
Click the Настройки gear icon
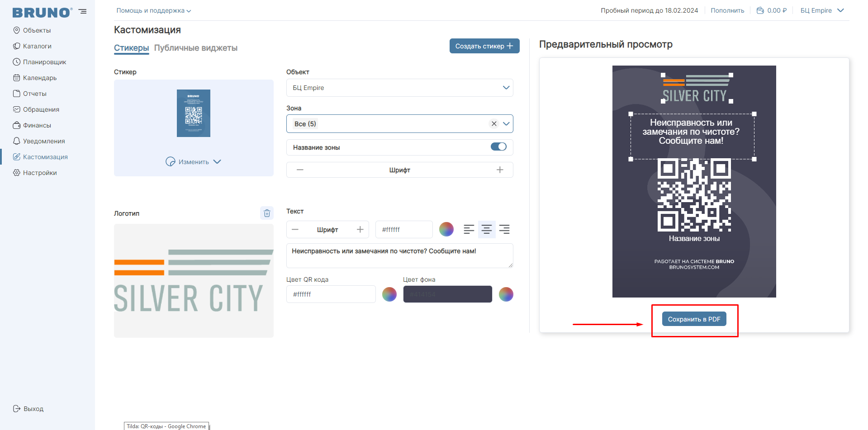pos(17,173)
